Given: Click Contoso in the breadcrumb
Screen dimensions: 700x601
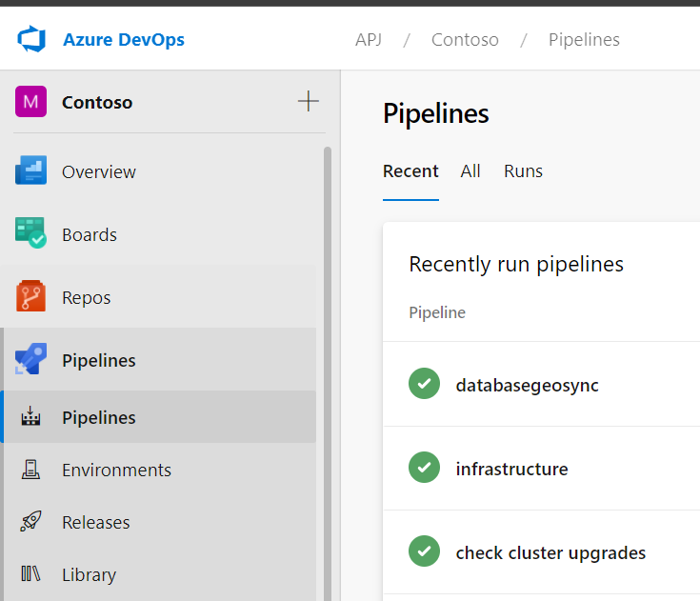Looking at the screenshot, I should 465,40.
